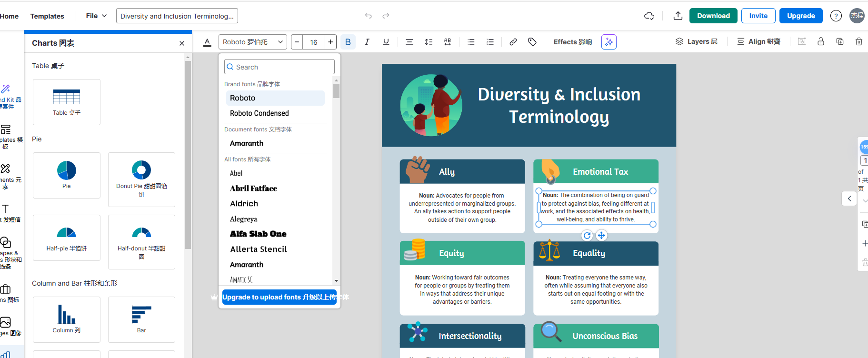The image size is (868, 358).
Task: Open the File menu
Action: (96, 16)
